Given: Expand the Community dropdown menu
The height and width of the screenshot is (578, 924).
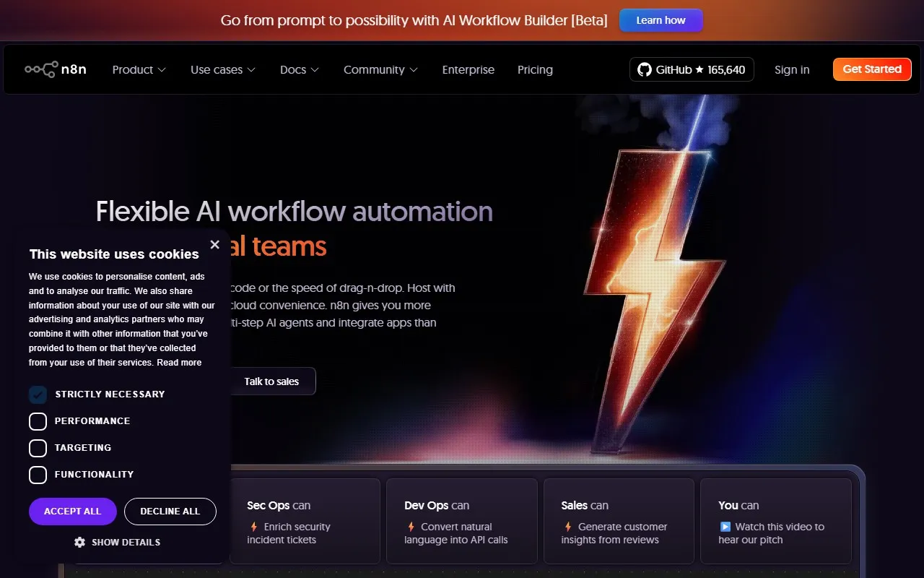Looking at the screenshot, I should 380,69.
